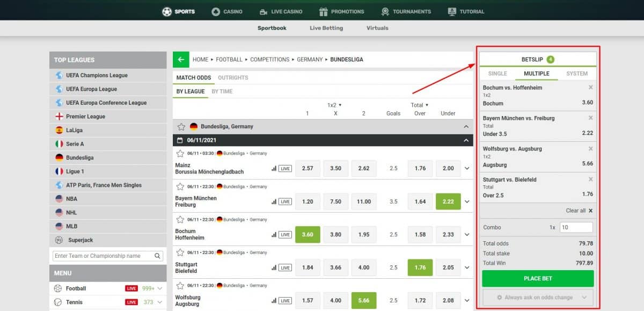Star the Mainz vs Mönchengladbach match
Screen dimensions: 644x311
pyautogui.click(x=180, y=154)
